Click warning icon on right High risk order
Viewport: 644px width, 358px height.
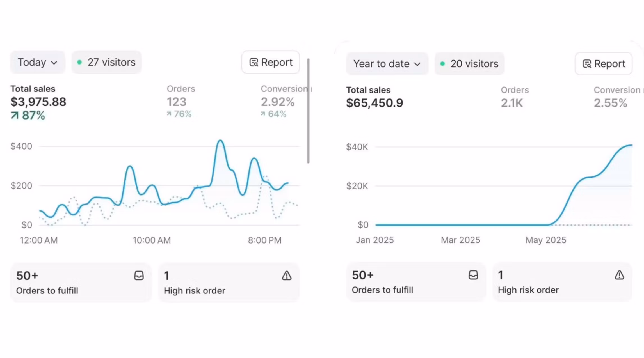(x=619, y=275)
